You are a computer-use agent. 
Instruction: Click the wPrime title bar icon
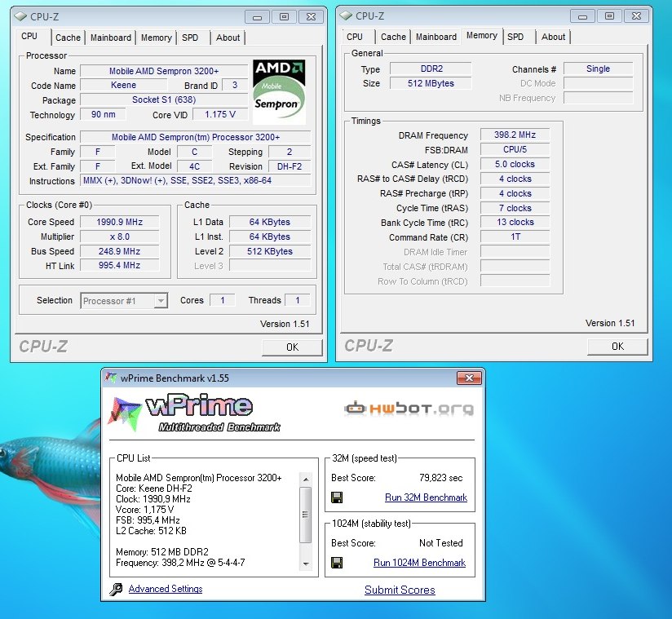click(x=111, y=378)
